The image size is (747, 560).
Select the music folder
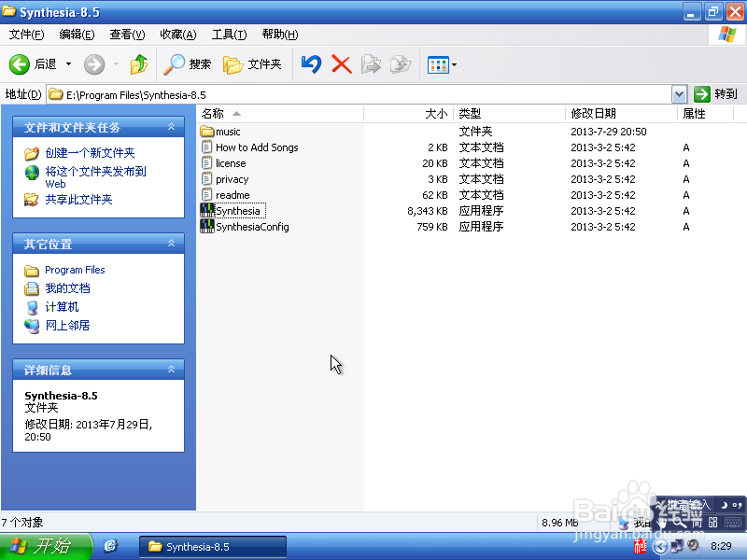pos(227,132)
